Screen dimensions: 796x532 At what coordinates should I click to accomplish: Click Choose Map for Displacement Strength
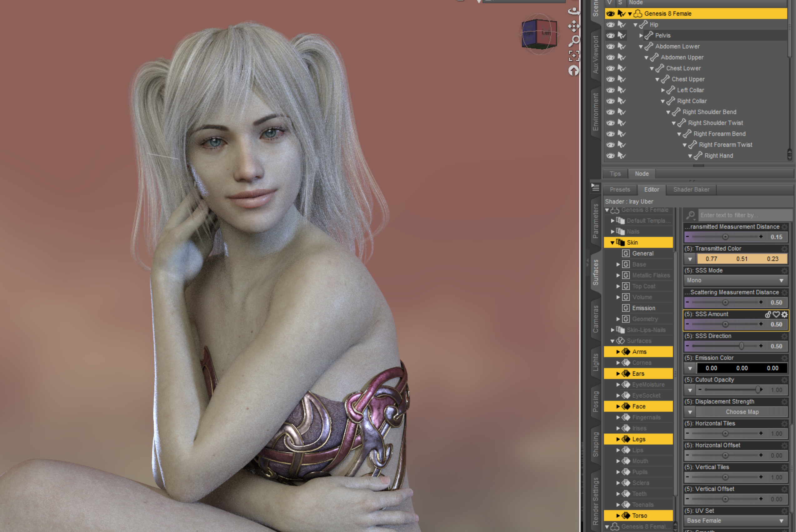742,412
